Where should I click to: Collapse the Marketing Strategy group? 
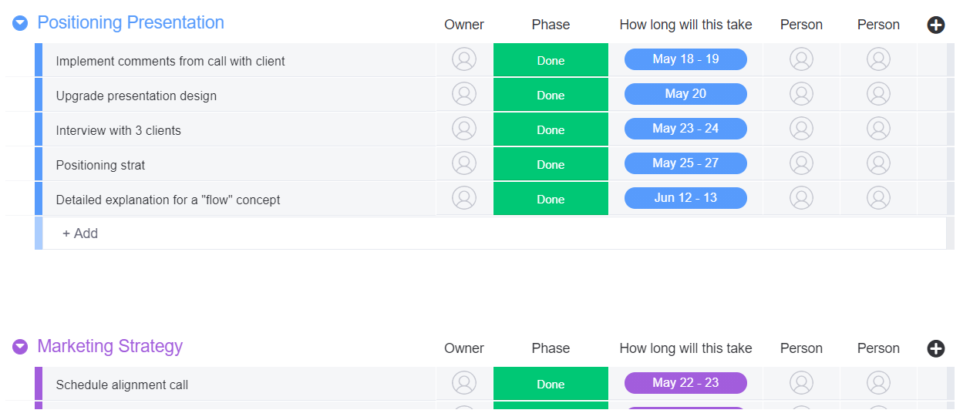tap(20, 348)
